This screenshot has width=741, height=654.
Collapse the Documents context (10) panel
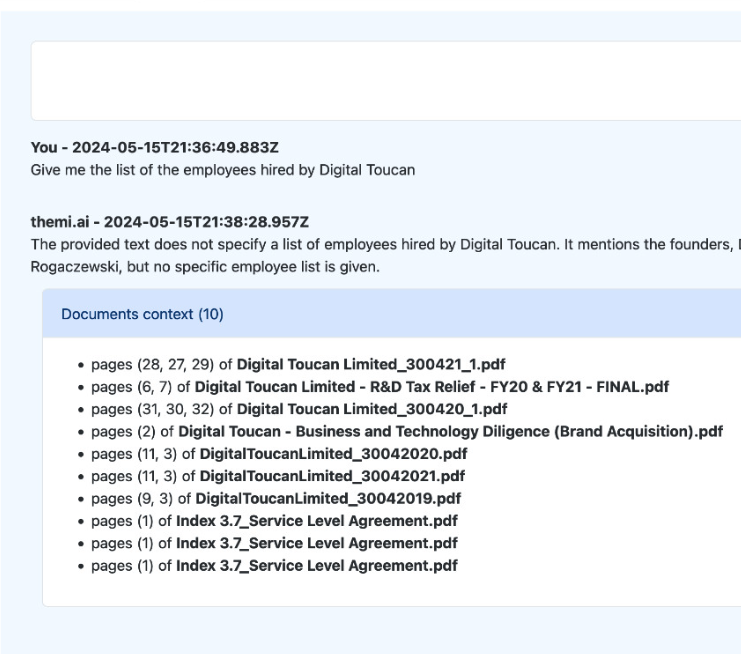pyautogui.click(x=142, y=314)
